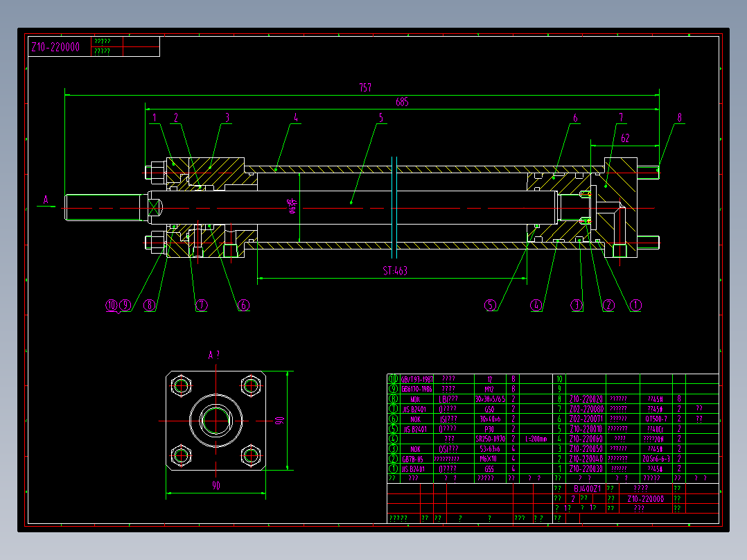Select the M12 specification cell
The height and width of the screenshot is (560, 747).
(489, 389)
